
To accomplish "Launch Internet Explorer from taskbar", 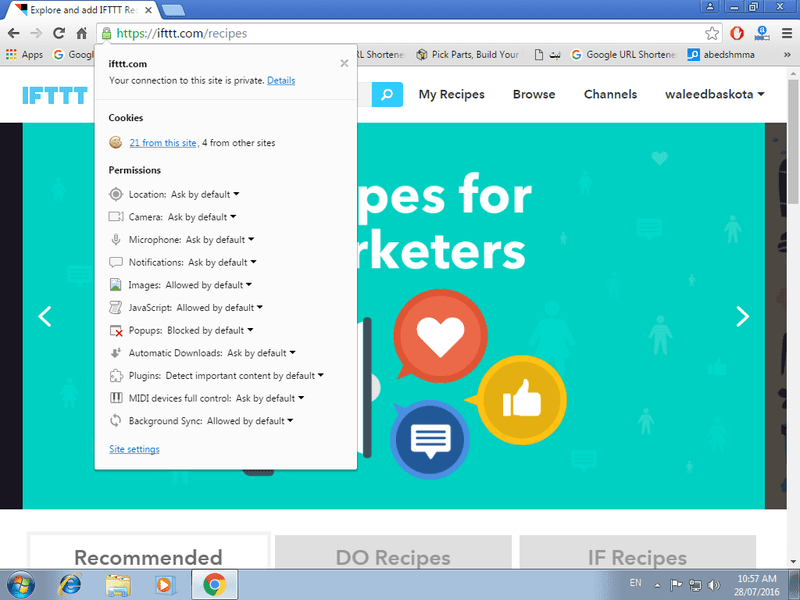I will click(x=70, y=585).
